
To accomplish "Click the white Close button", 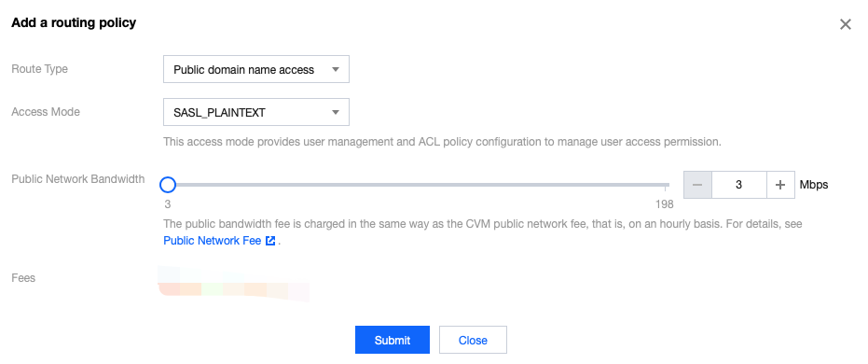I will point(473,340).
